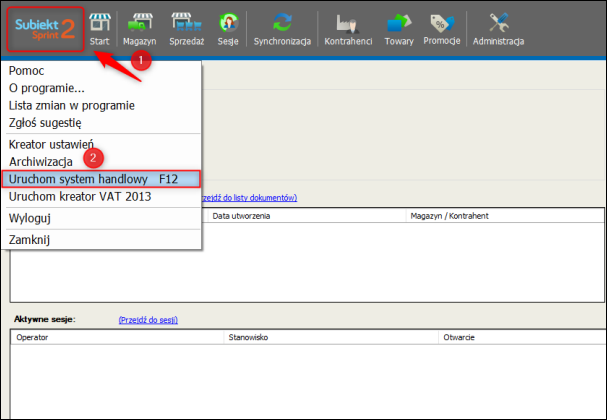Image resolution: width=607 pixels, height=420 pixels.
Task: Go to the Start toolbar icon
Action: coord(99,29)
